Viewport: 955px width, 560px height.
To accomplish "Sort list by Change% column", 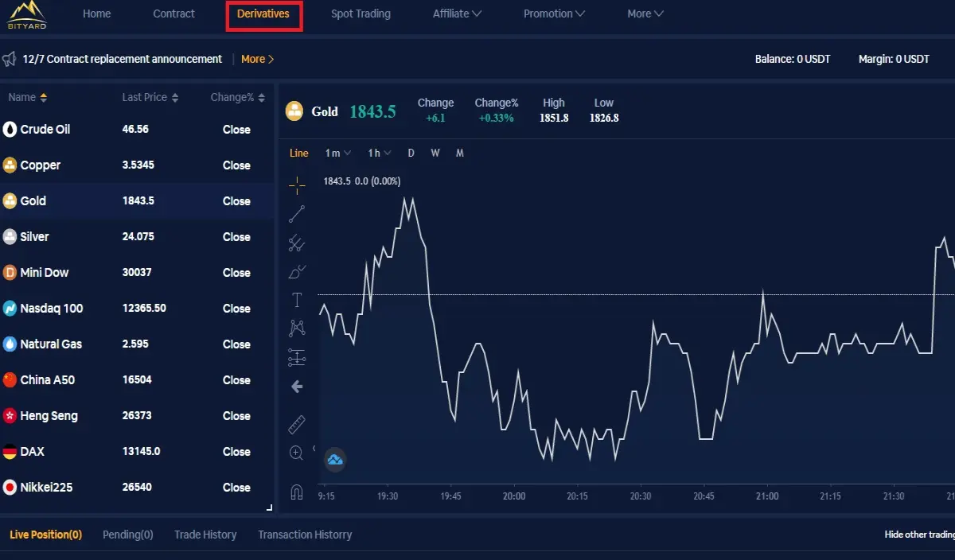I will [238, 97].
